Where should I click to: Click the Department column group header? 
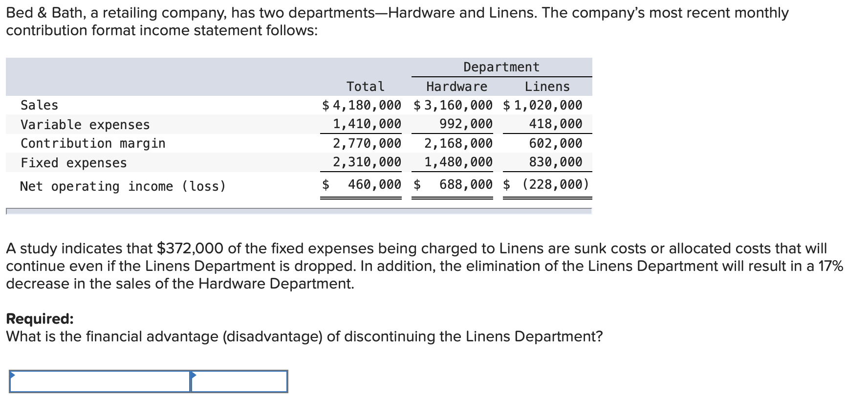pyautogui.click(x=501, y=67)
